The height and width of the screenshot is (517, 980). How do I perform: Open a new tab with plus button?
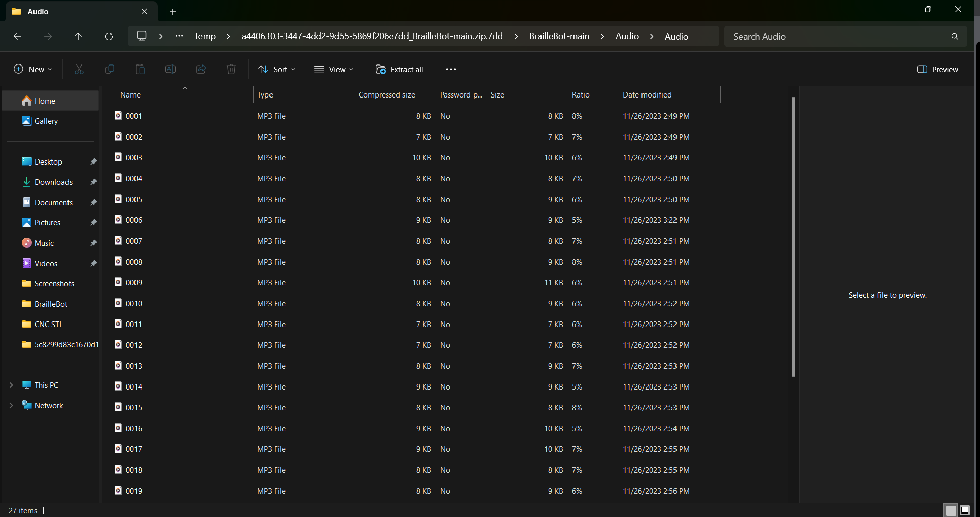tap(173, 11)
